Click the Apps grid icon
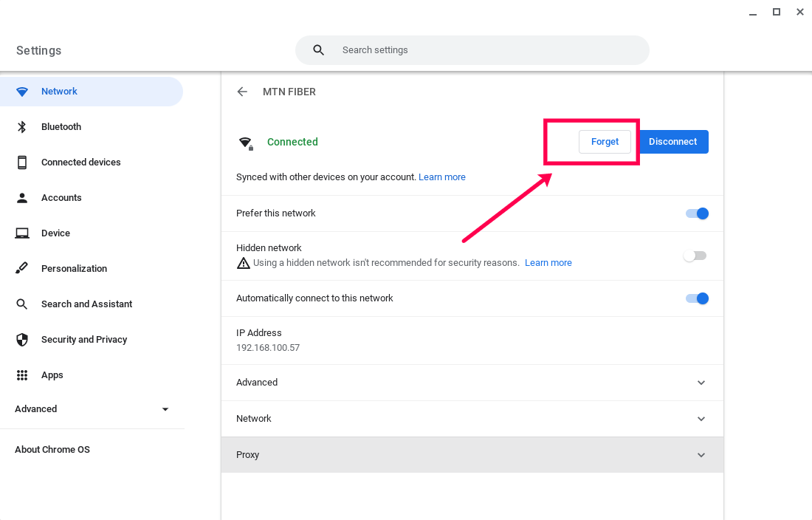812x520 pixels. [x=21, y=375]
